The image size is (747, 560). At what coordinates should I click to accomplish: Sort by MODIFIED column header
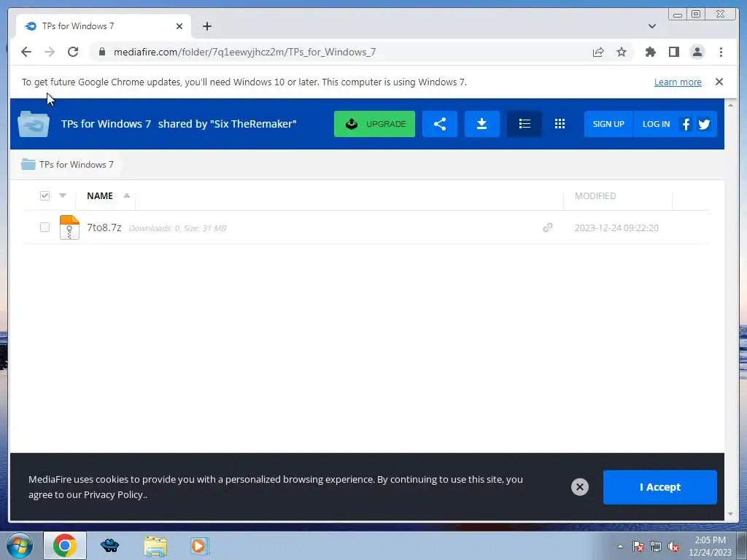pos(595,195)
